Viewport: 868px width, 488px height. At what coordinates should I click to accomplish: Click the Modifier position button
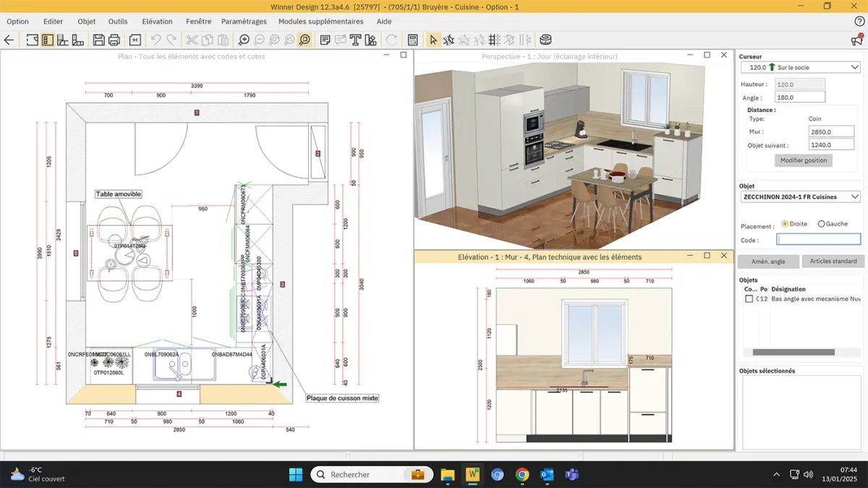point(803,160)
